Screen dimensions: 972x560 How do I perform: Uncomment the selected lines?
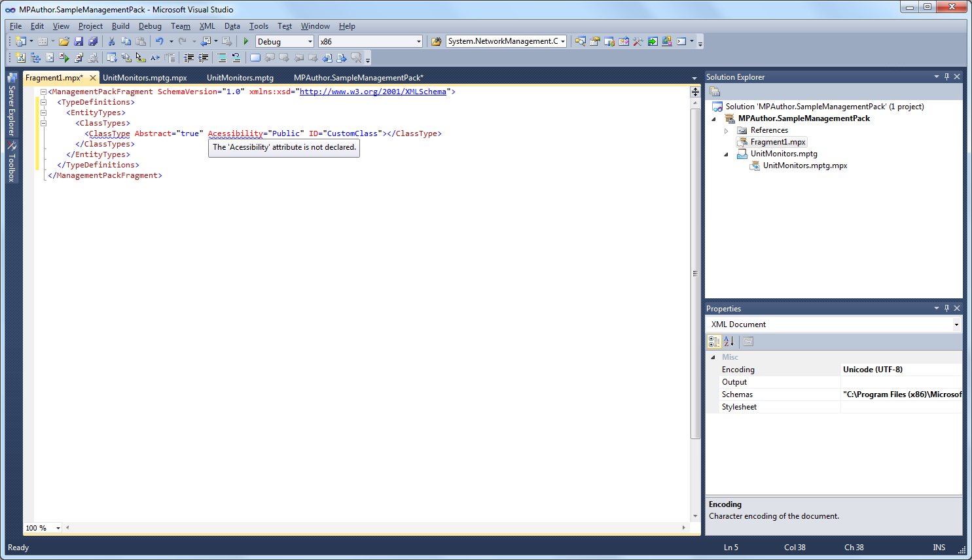point(236,58)
